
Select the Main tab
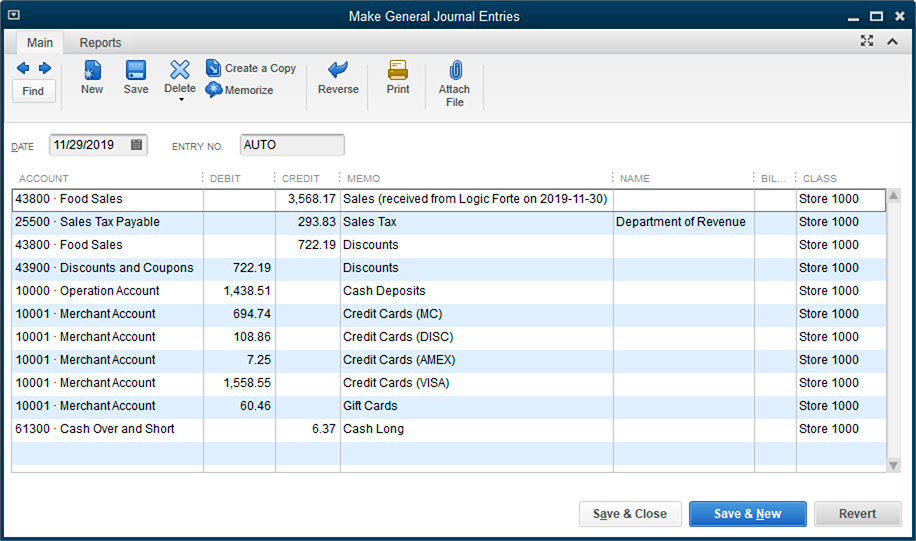click(x=40, y=43)
